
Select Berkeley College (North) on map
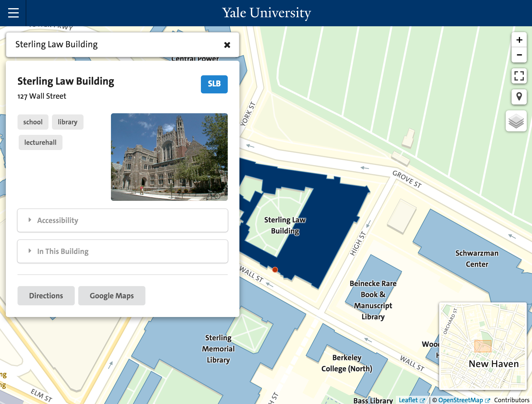(347, 363)
